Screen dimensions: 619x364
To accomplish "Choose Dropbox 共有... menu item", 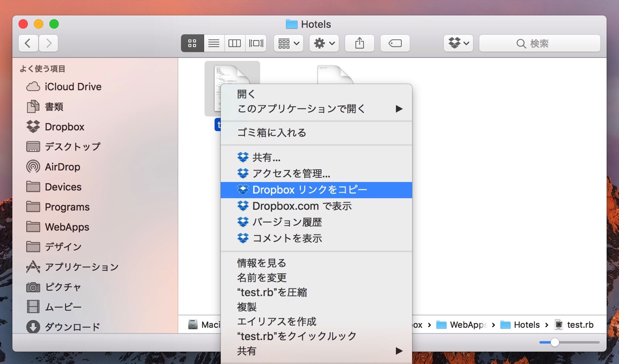I will coord(316,157).
